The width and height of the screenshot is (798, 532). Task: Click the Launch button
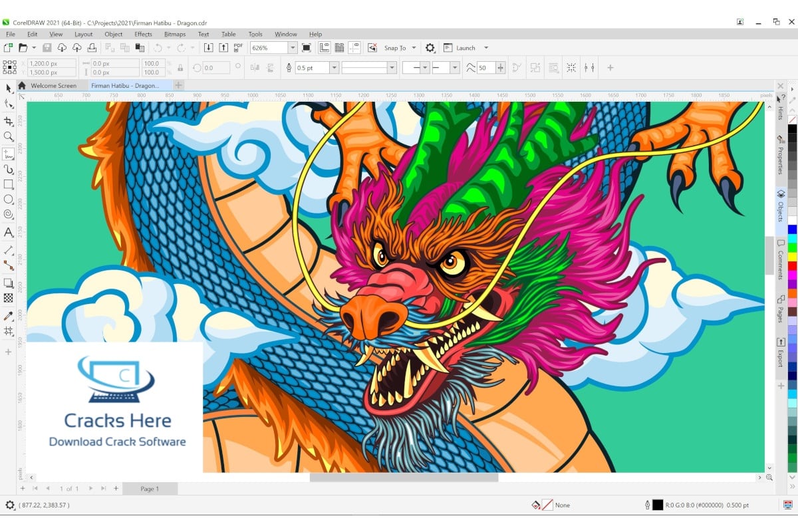(460, 48)
